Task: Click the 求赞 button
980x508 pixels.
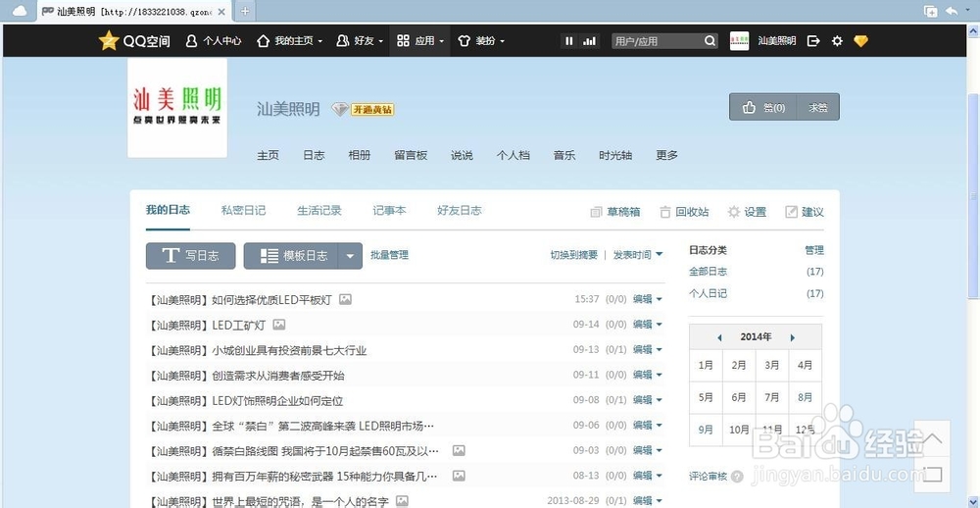Action: [818, 107]
